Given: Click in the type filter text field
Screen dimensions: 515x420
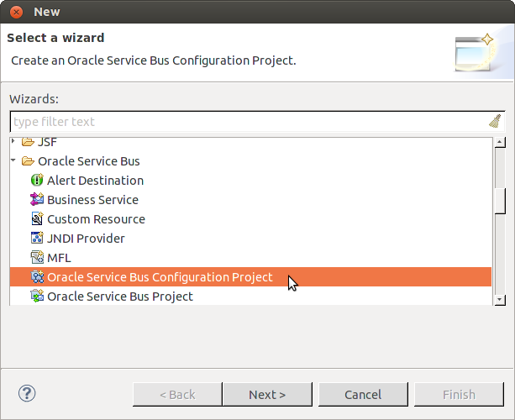Looking at the screenshot, I should (x=244, y=121).
